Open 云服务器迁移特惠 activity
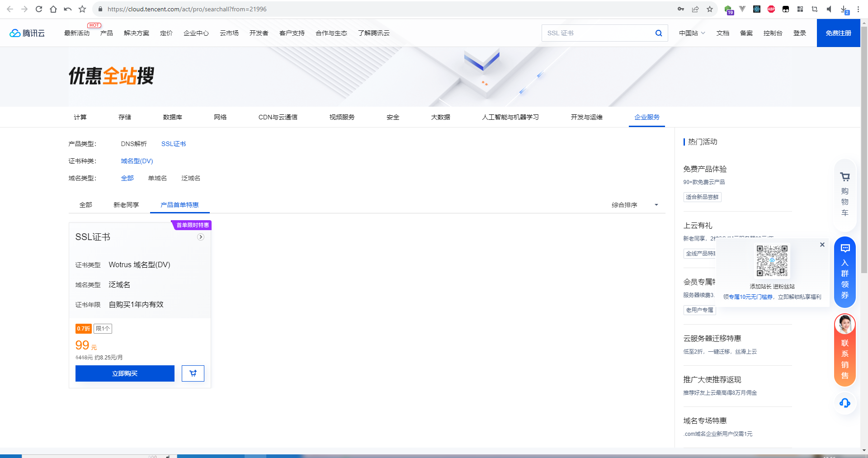Screen dimensions: 868x458 pyautogui.click(x=712, y=339)
